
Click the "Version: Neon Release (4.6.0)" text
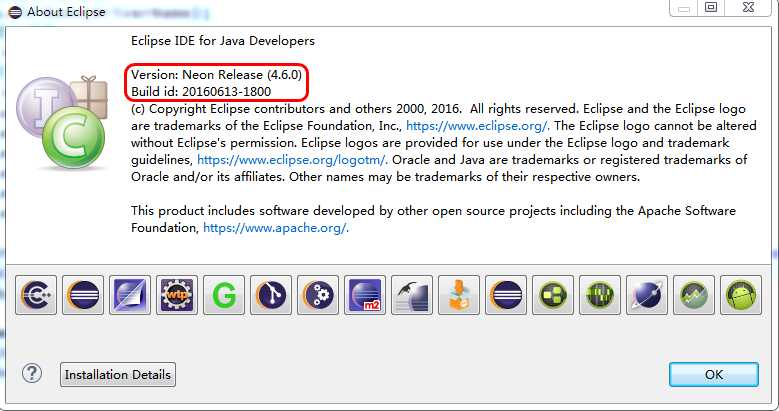[x=216, y=75]
